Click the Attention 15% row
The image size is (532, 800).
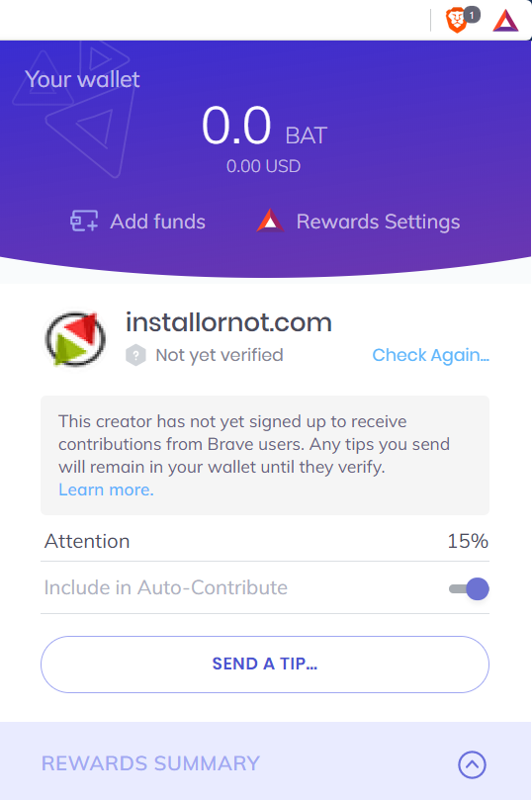(265, 541)
